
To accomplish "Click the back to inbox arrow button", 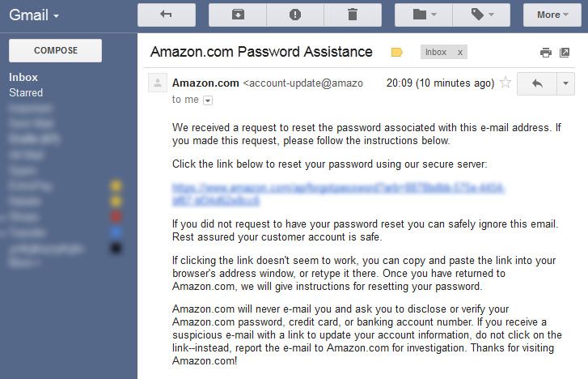I will click(x=167, y=15).
